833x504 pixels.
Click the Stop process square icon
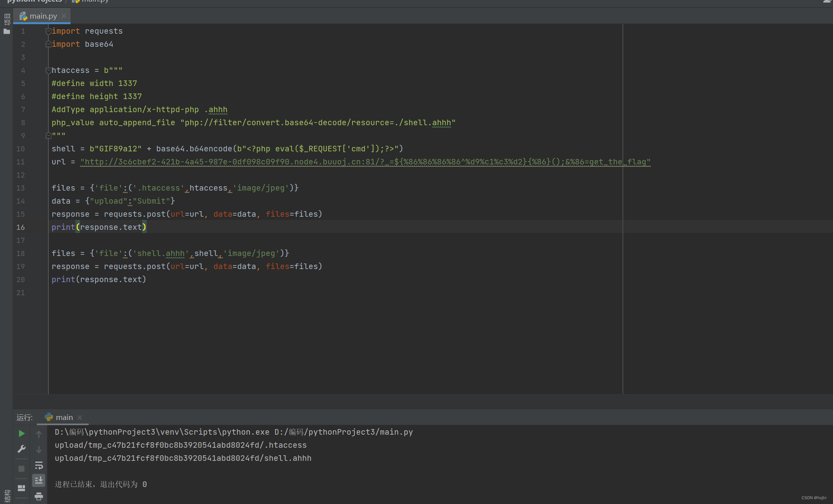[22, 468]
